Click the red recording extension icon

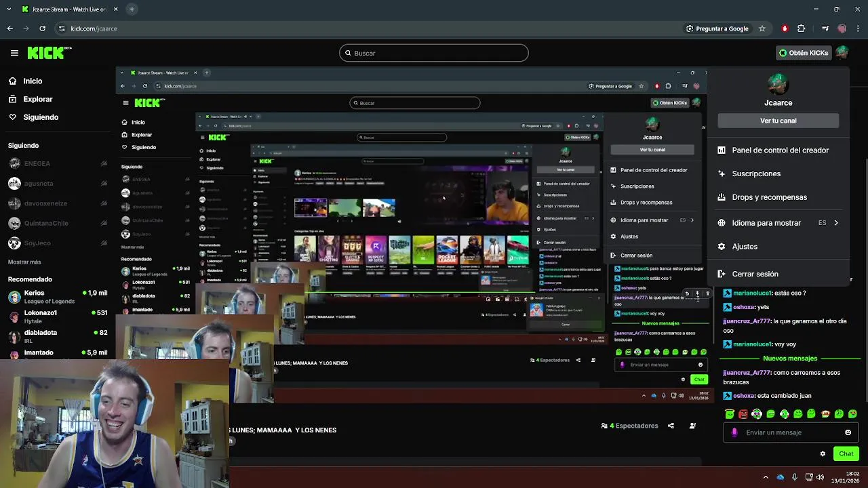(x=785, y=28)
